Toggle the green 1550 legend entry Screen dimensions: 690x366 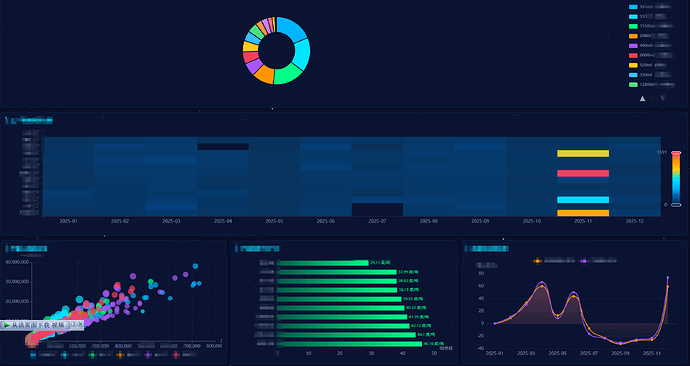[650, 26]
